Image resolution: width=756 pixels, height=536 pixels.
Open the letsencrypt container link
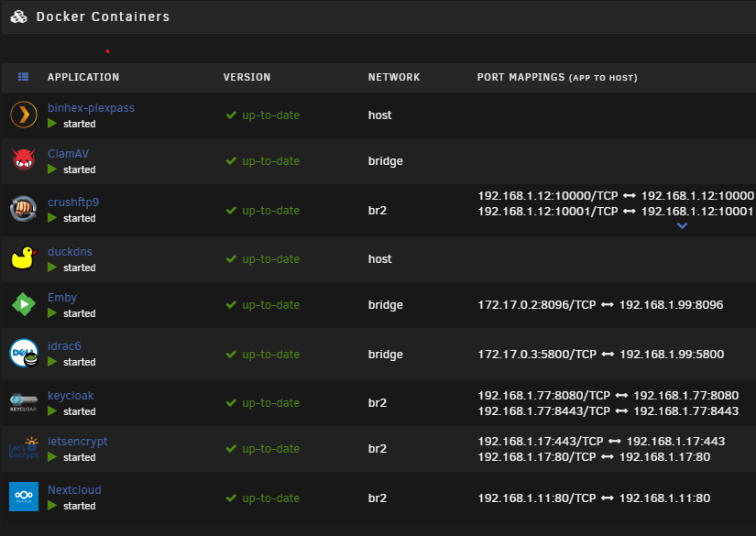click(78, 442)
